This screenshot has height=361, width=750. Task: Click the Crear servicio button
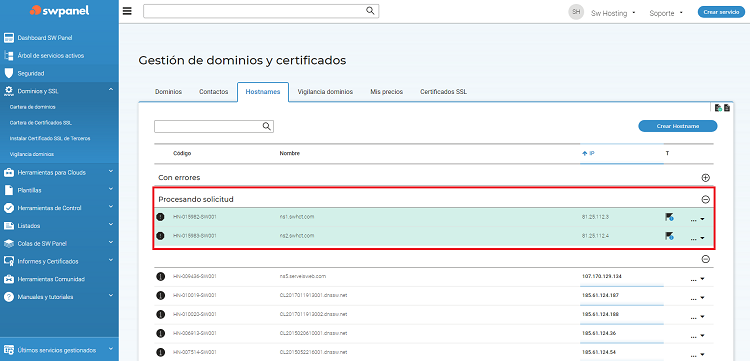[x=721, y=12]
